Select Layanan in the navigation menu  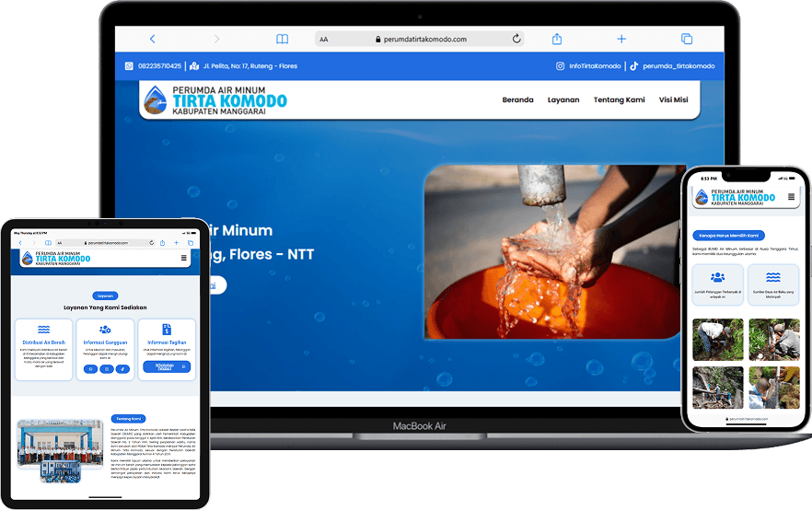[x=563, y=99]
